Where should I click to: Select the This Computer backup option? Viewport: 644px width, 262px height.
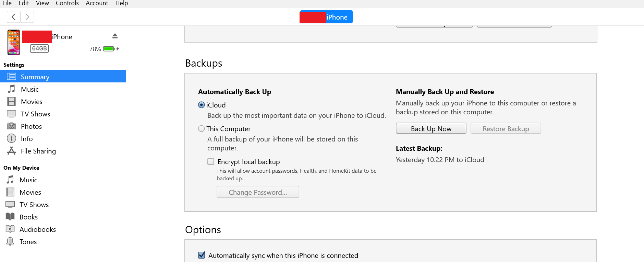[202, 129]
